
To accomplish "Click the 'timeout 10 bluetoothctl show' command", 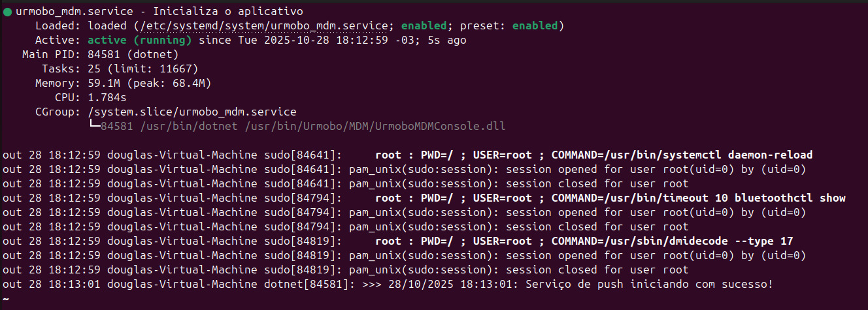I will point(754,198).
